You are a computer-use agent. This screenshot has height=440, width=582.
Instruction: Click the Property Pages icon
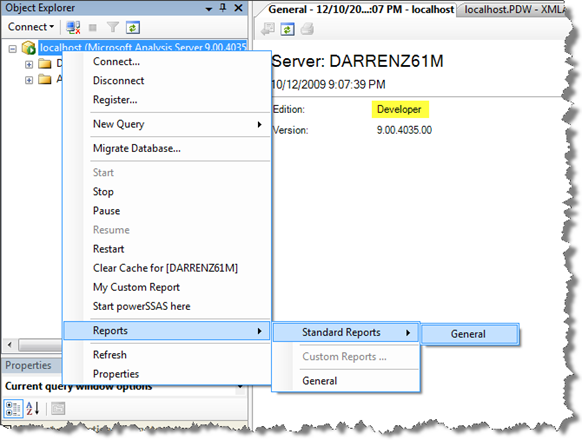[58, 408]
